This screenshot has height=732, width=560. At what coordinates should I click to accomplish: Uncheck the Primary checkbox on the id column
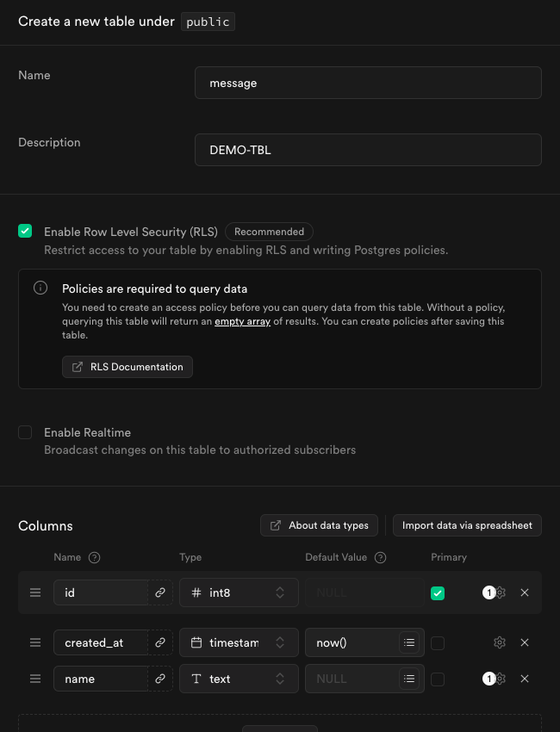(x=438, y=592)
